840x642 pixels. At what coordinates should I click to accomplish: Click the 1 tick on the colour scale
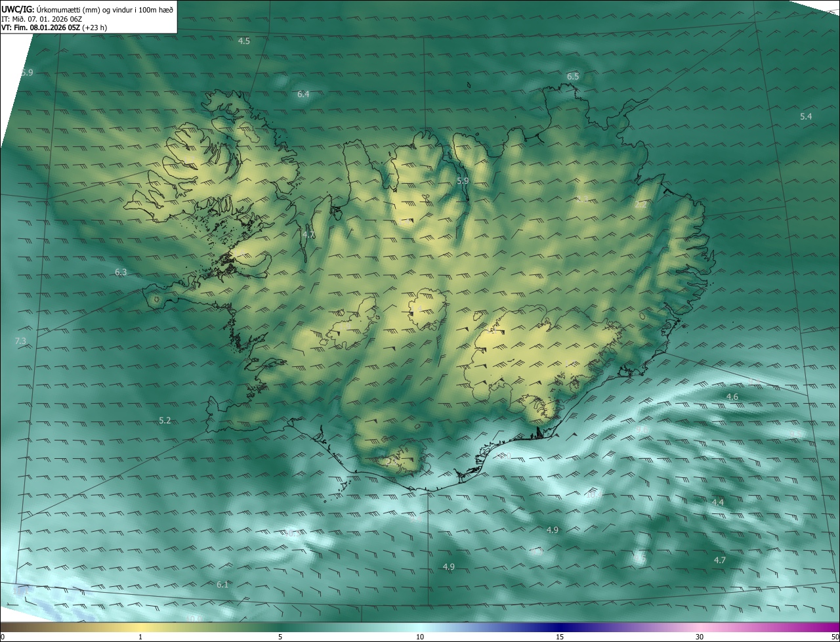point(140,637)
